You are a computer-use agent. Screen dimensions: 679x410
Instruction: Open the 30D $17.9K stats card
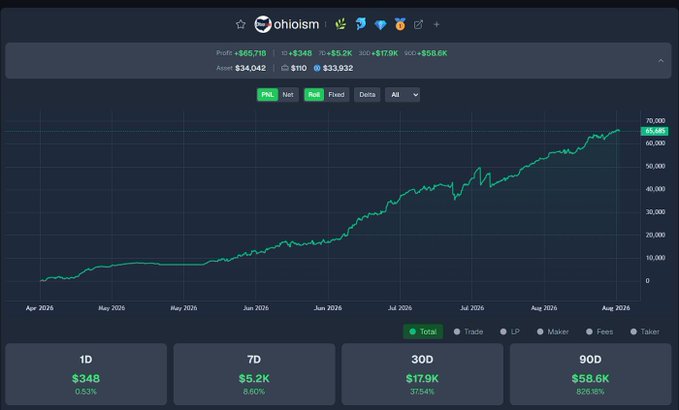422,374
